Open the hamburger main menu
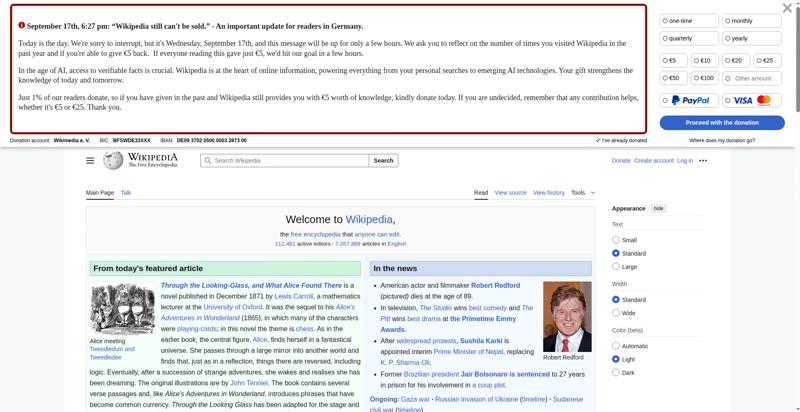Viewport: 800px width, 412px height. click(x=90, y=161)
